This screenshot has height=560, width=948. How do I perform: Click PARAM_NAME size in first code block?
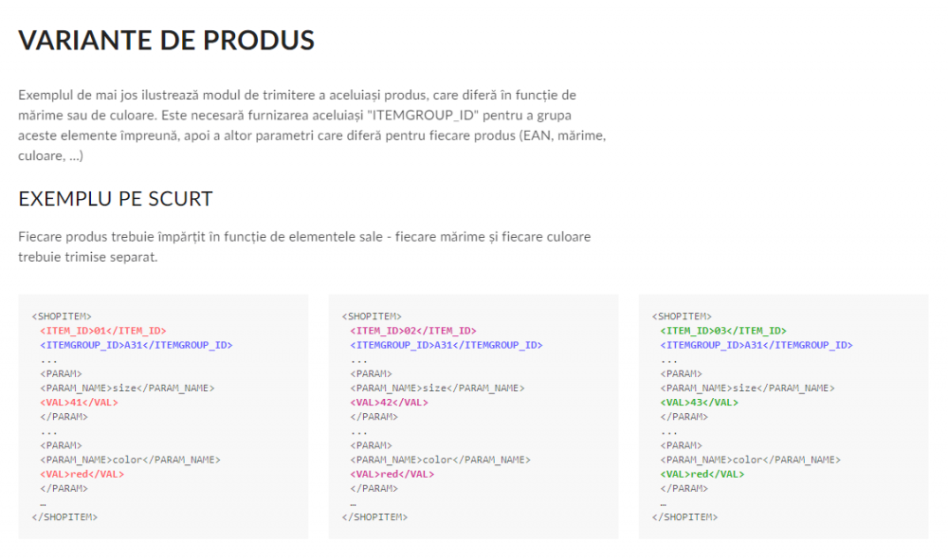pyautogui.click(x=128, y=388)
